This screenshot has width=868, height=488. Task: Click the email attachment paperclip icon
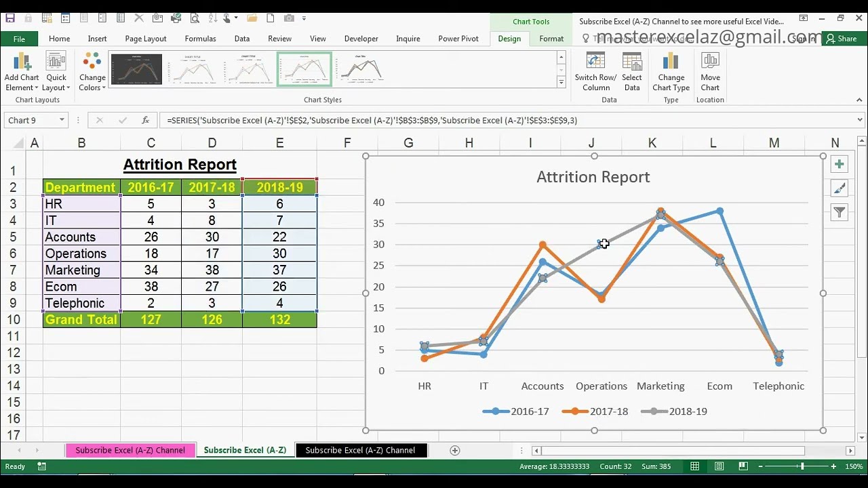coord(157,18)
